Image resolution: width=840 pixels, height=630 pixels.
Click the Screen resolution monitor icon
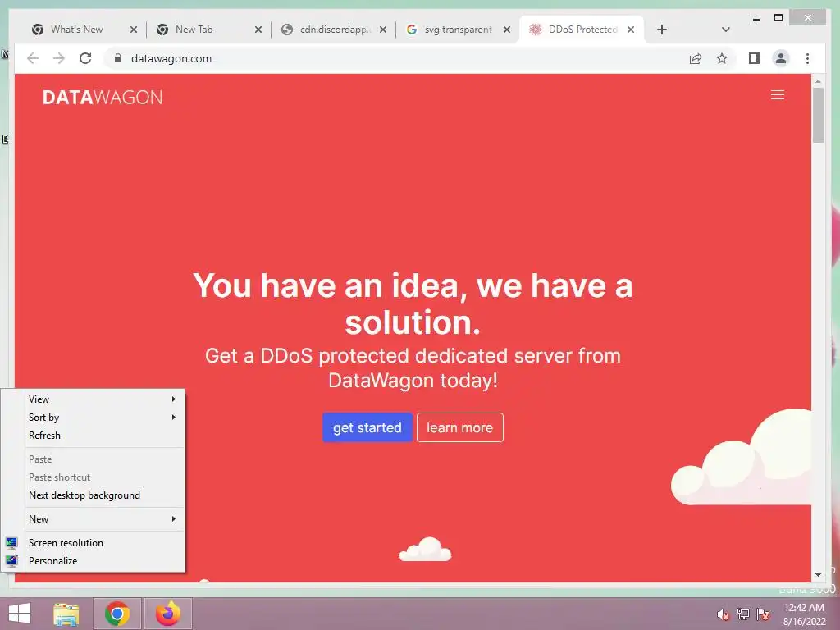pyautogui.click(x=11, y=543)
